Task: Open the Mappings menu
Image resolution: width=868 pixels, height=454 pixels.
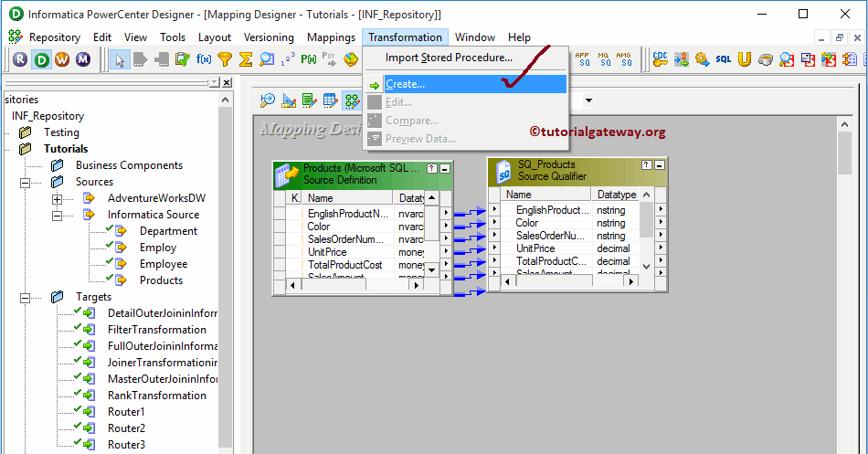Action: (331, 37)
